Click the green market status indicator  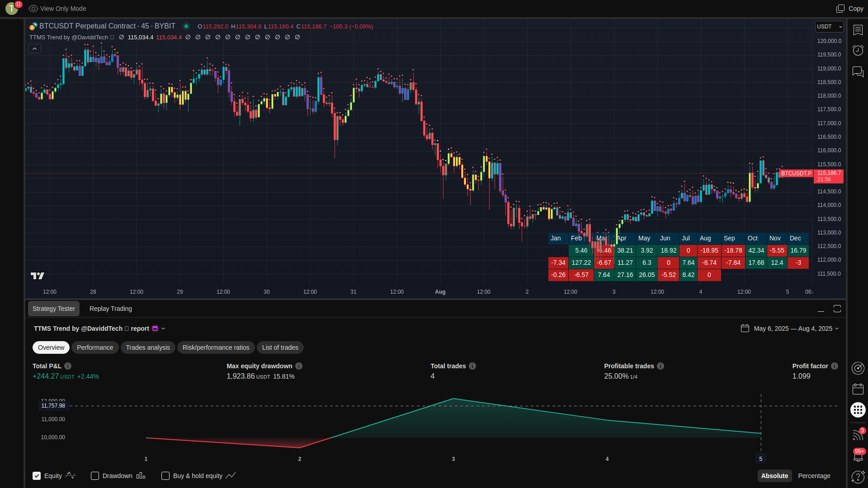pos(186,26)
